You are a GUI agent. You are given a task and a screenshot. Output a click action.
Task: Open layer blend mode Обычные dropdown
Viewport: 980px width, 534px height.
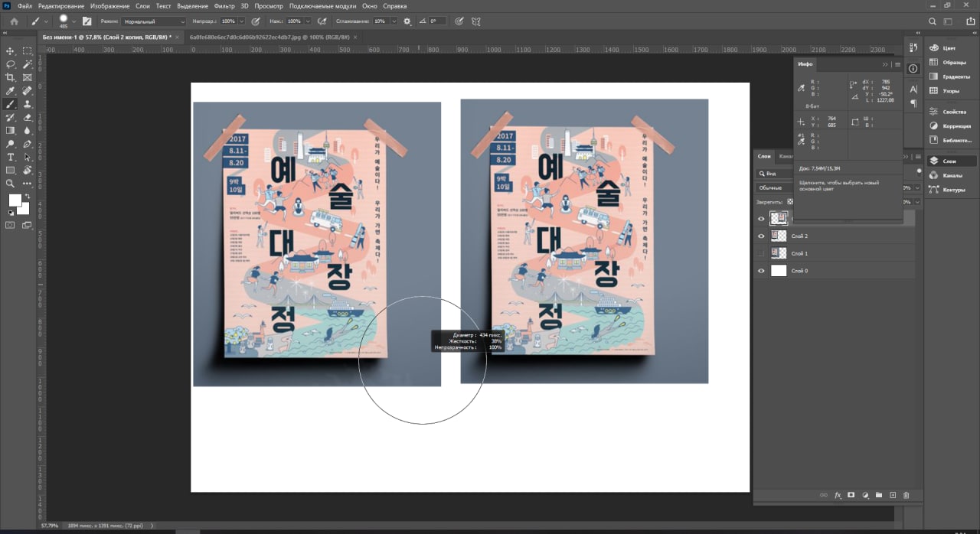pos(774,187)
